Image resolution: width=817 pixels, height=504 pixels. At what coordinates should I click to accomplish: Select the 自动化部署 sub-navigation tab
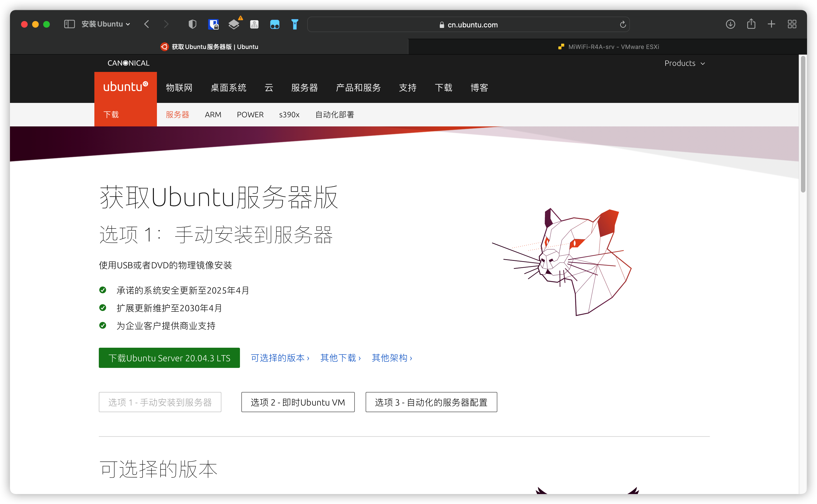click(335, 115)
